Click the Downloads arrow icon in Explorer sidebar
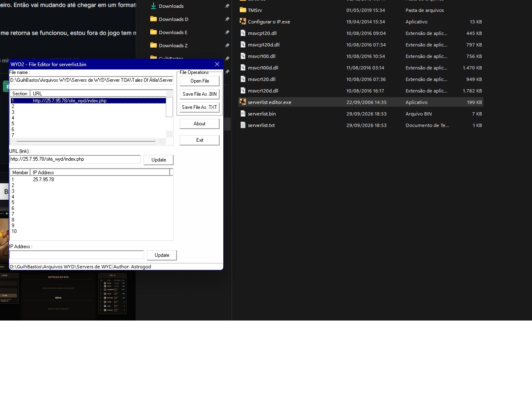The width and height of the screenshot is (532, 406). click(154, 6)
